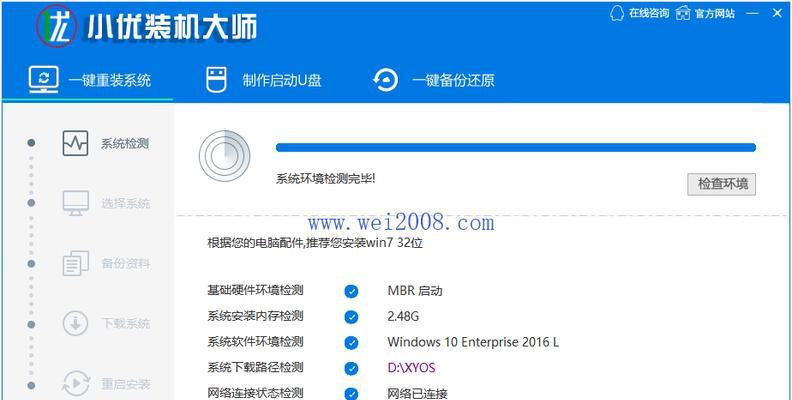Click the 小优装机大师 logo icon
Screen dimensions: 792x400
point(57,27)
